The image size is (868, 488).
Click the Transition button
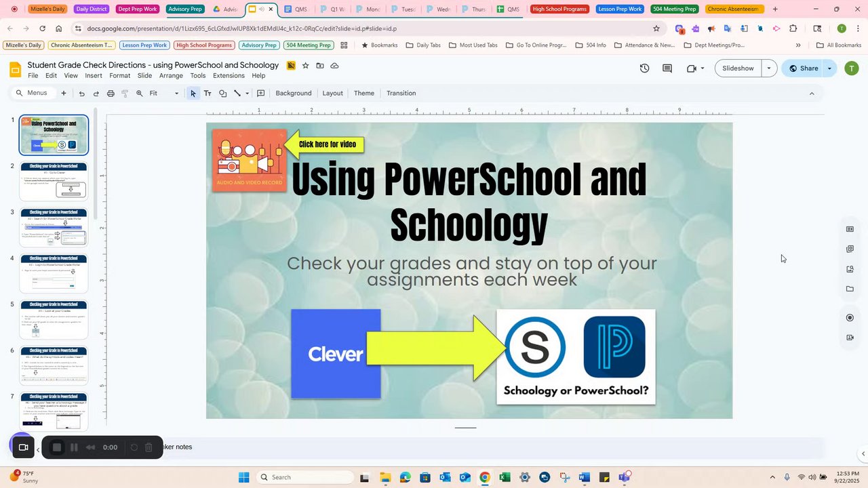[x=401, y=94]
